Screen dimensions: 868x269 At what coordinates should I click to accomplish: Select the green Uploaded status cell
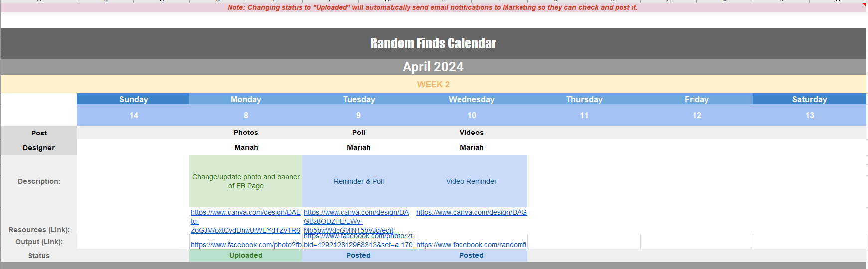point(246,255)
